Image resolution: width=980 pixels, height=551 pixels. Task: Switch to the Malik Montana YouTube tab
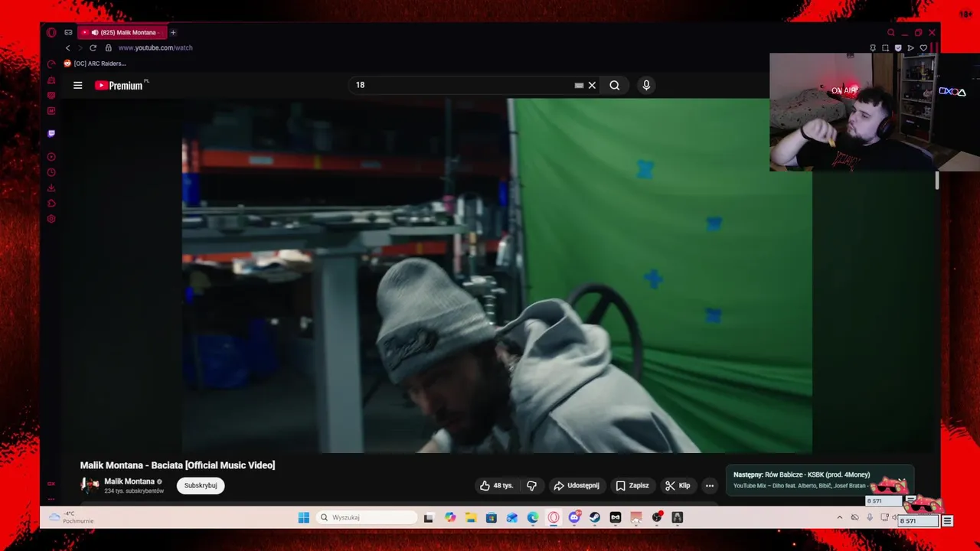[121, 33]
